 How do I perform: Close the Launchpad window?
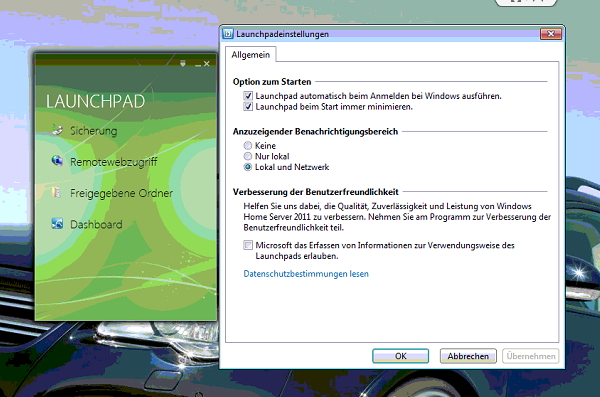coord(207,64)
